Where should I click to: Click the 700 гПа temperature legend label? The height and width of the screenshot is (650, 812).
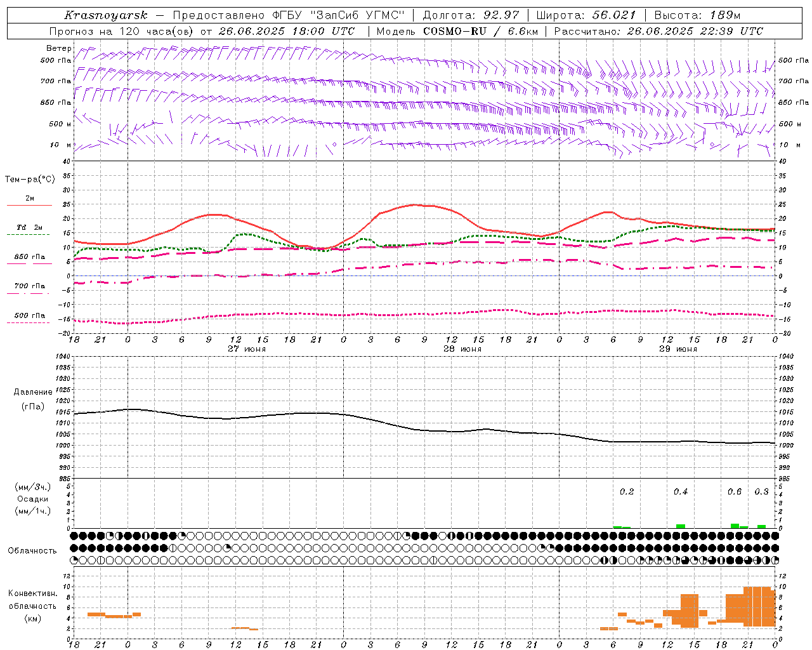tap(30, 286)
